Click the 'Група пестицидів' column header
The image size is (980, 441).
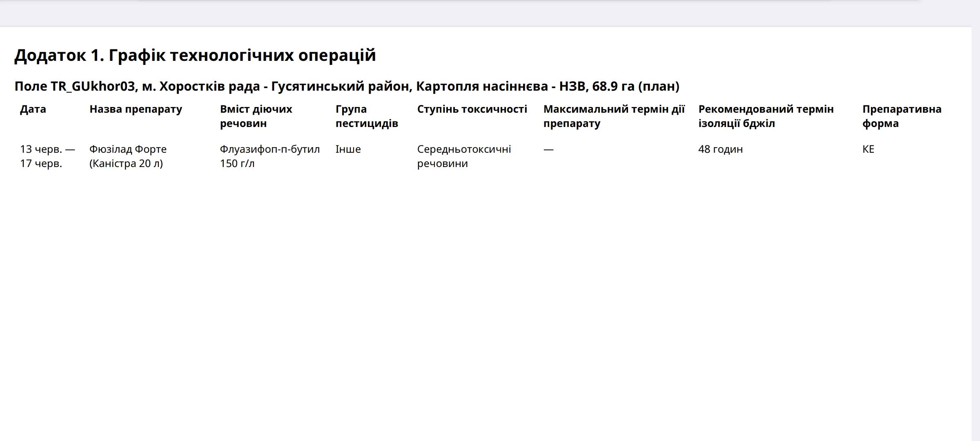366,116
